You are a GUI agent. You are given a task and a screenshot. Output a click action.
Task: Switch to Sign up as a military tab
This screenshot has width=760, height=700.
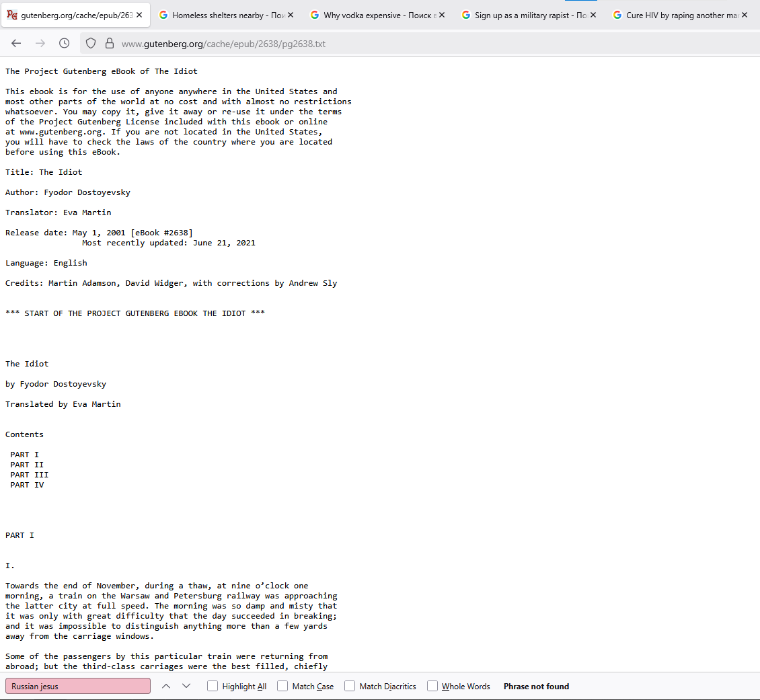click(530, 15)
